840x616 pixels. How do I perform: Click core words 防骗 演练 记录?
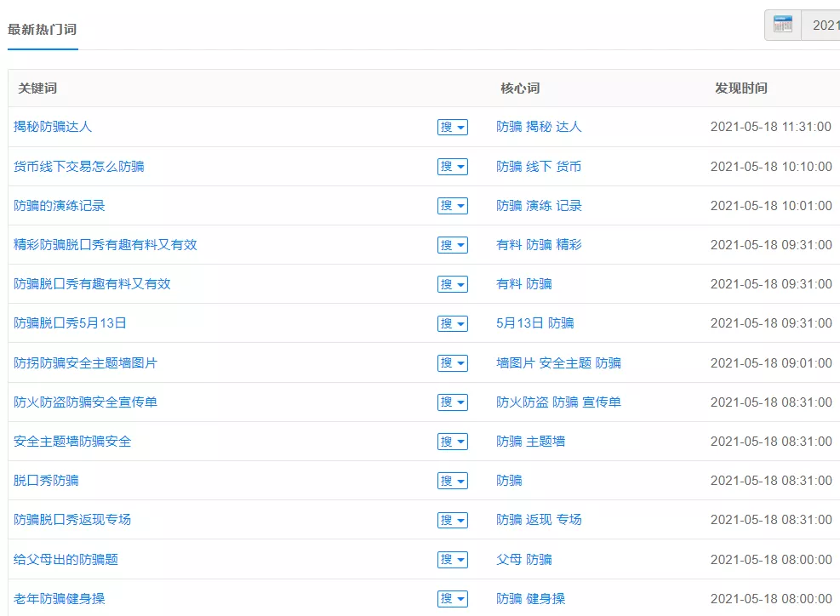(539, 206)
